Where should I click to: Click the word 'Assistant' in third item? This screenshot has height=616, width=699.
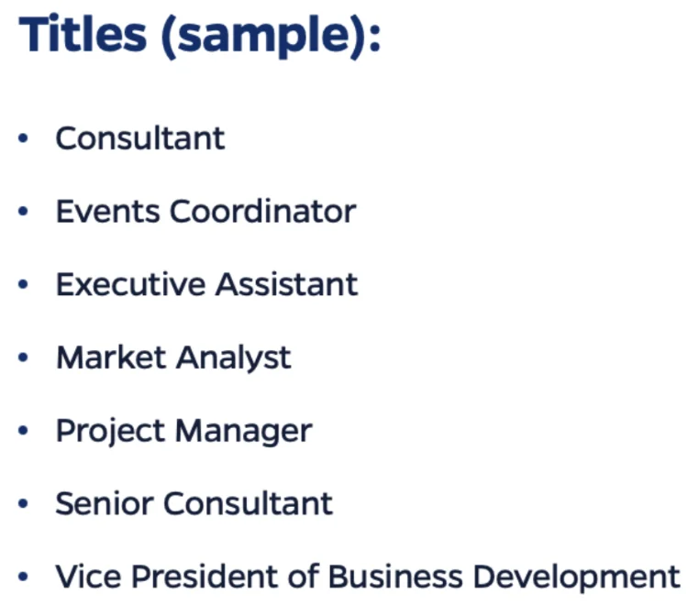click(x=286, y=284)
